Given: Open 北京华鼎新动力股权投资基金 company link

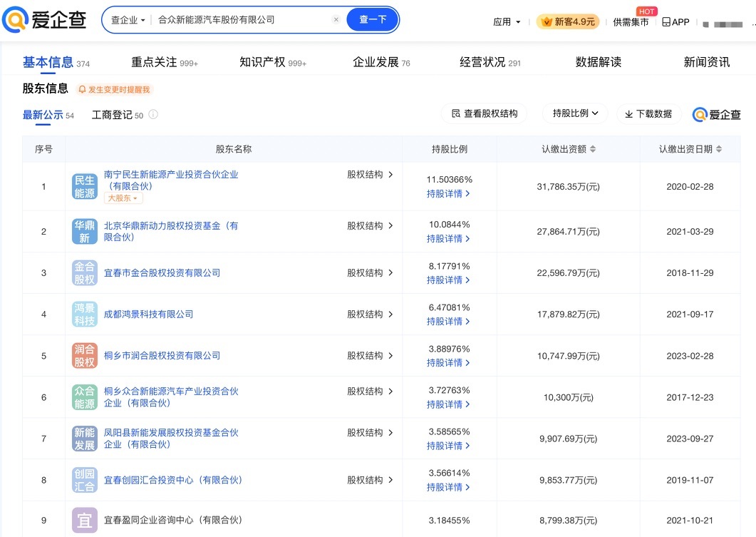Looking at the screenshot, I should pos(171,232).
